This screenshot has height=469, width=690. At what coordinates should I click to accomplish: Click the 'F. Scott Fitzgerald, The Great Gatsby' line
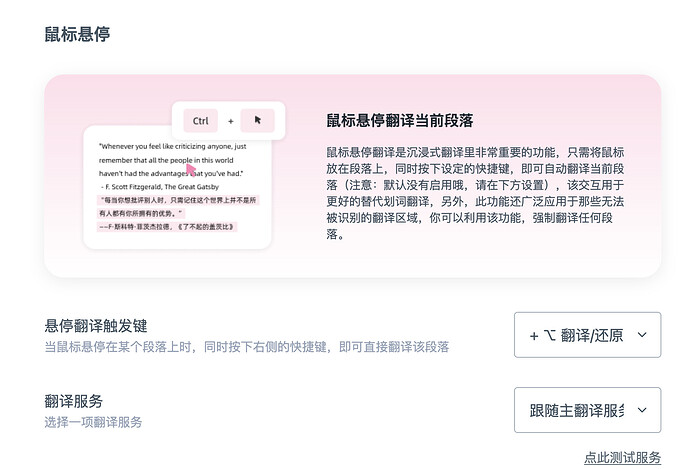(160, 187)
